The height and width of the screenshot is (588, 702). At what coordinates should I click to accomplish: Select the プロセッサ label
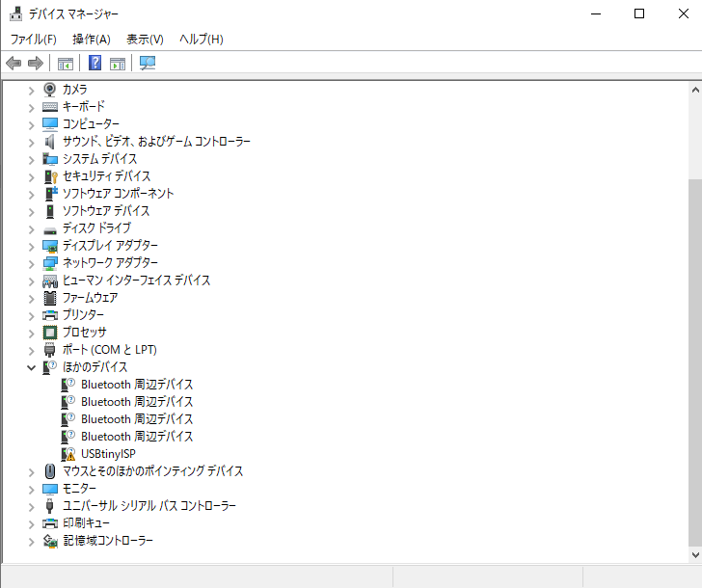pyautogui.click(x=85, y=333)
